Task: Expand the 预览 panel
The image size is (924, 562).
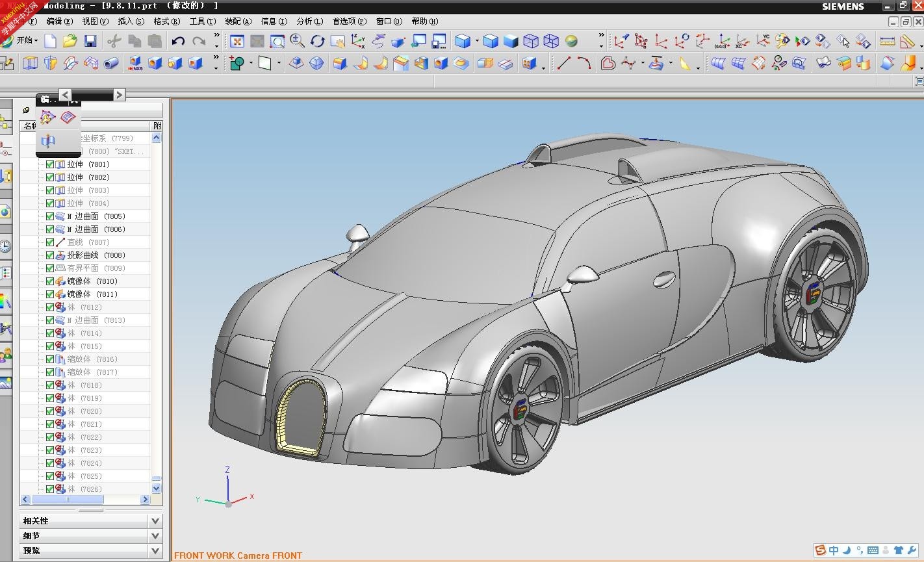Action: coord(155,550)
